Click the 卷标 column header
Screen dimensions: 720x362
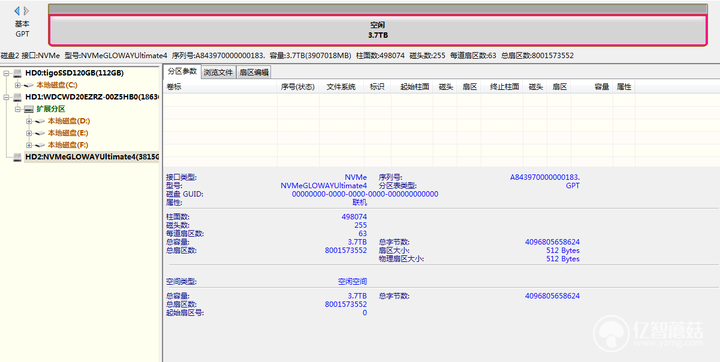[x=220, y=87]
